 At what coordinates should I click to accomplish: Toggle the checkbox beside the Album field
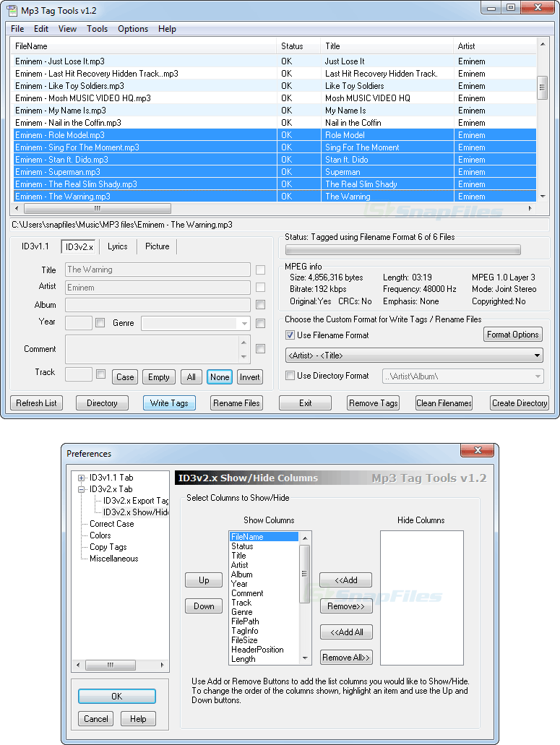click(x=260, y=304)
